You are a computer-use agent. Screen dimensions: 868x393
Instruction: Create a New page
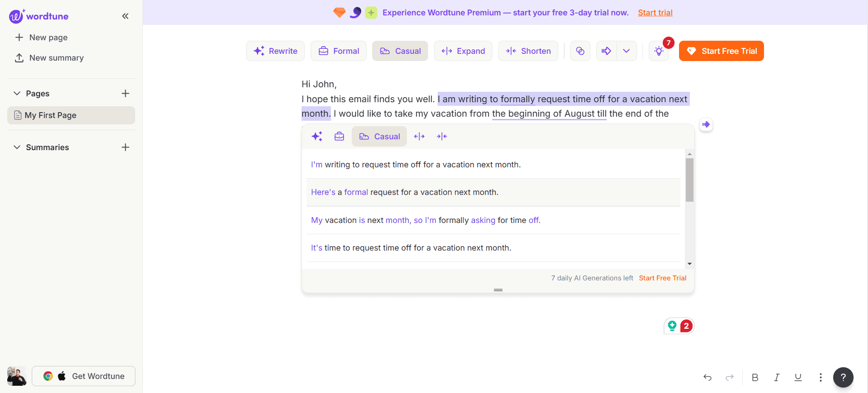41,38
